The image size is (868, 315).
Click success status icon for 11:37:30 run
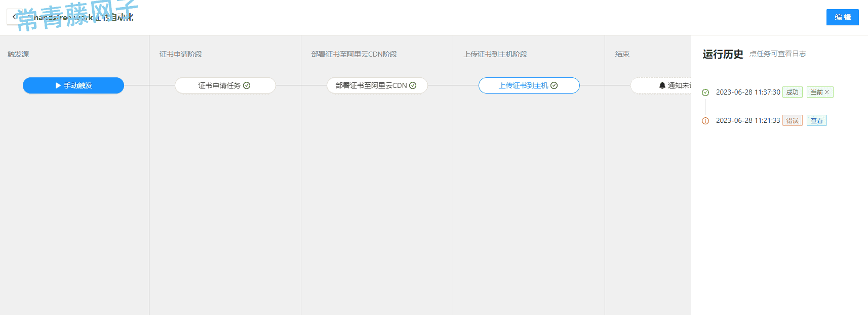[x=705, y=93]
